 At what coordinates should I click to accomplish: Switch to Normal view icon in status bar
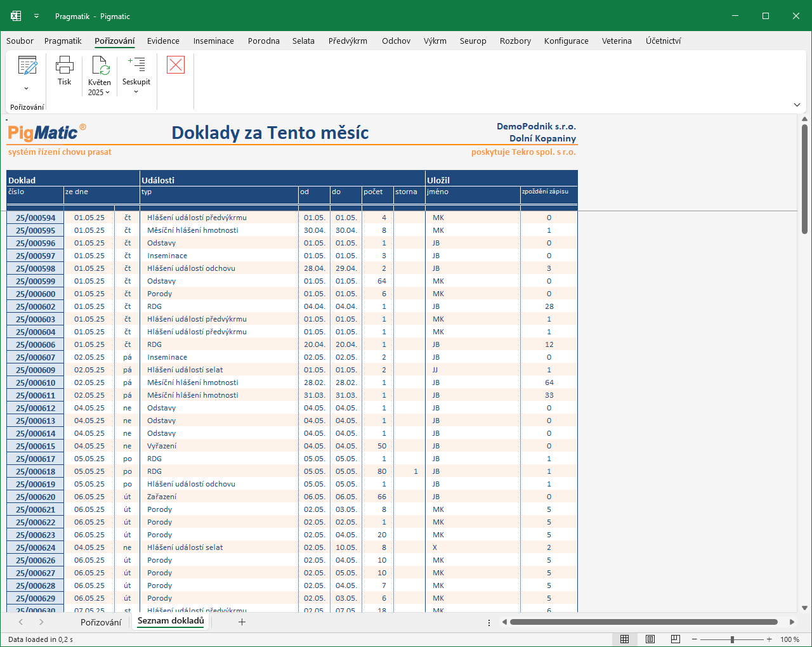pyautogui.click(x=624, y=639)
